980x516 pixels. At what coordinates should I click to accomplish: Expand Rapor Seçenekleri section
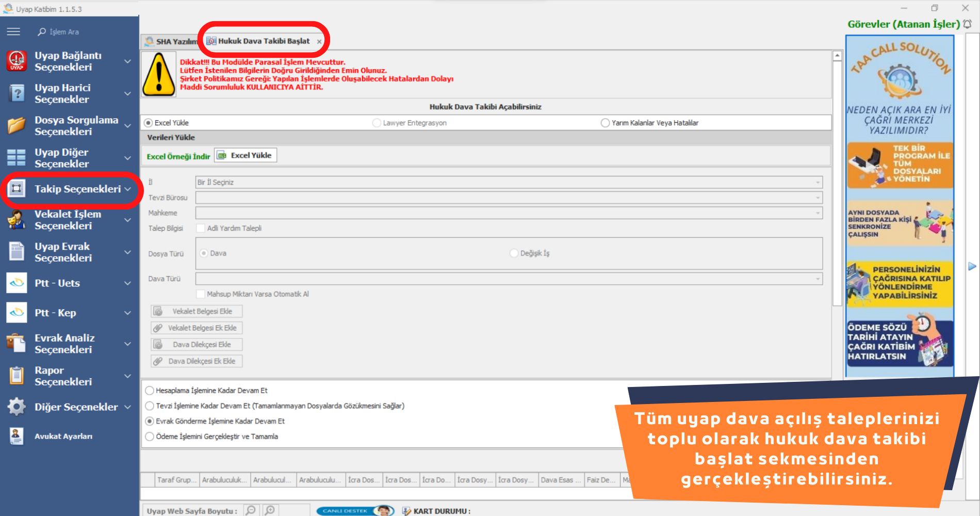coord(127,376)
